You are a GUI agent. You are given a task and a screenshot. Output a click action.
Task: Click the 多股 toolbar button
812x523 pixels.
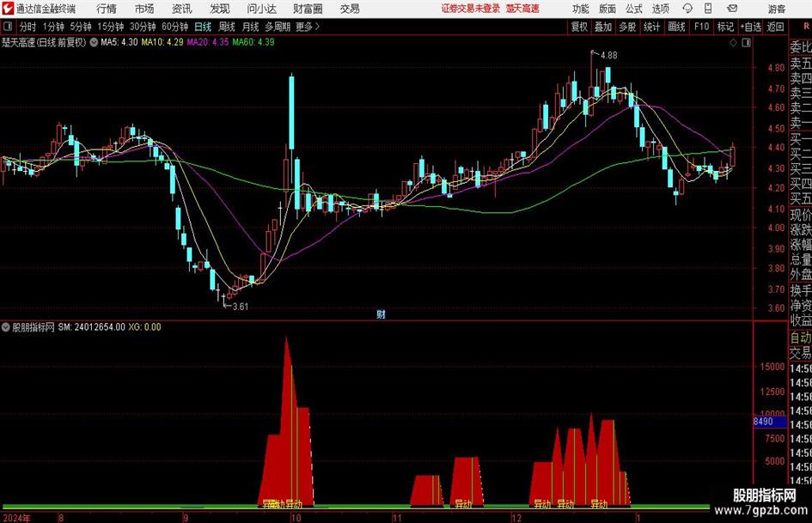(x=627, y=27)
